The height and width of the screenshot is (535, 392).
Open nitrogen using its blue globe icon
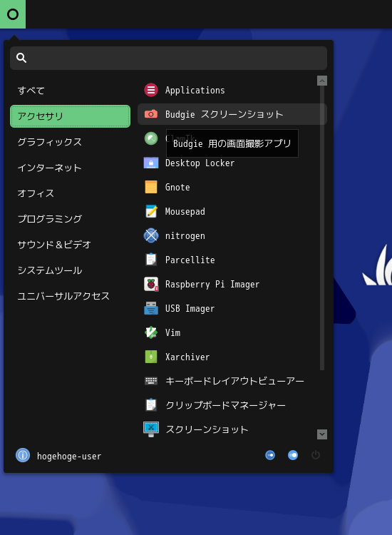pyautogui.click(x=151, y=235)
